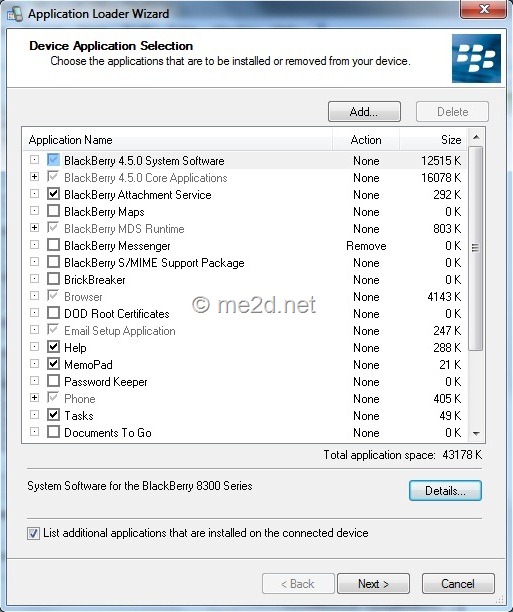513x612 pixels.
Task: Select the Password Keeper row text
Action: point(106,382)
